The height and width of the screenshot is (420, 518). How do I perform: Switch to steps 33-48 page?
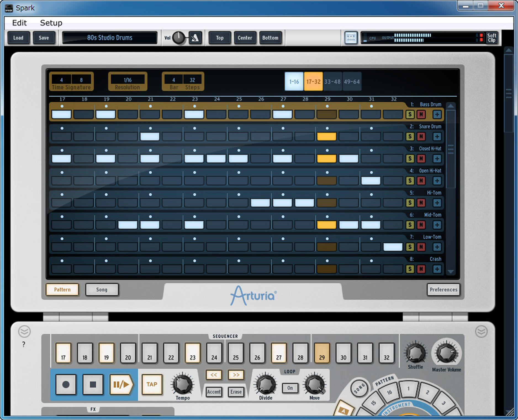pos(332,82)
